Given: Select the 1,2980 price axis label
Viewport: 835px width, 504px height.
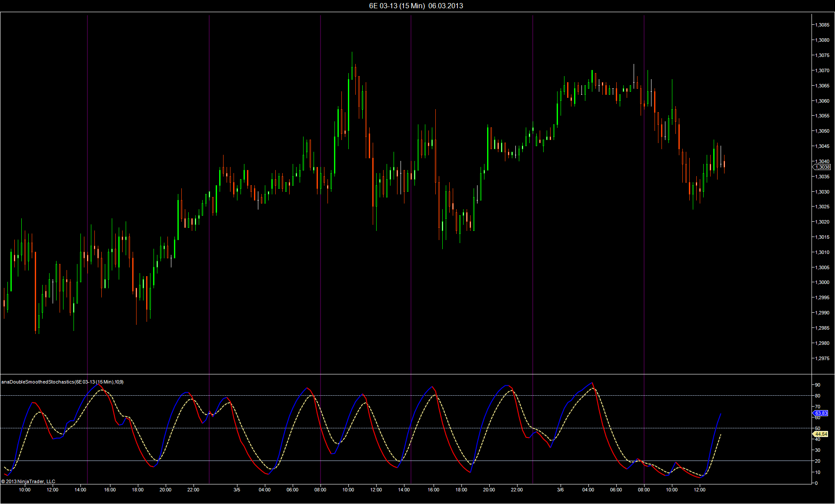Looking at the screenshot, I should click(822, 343).
